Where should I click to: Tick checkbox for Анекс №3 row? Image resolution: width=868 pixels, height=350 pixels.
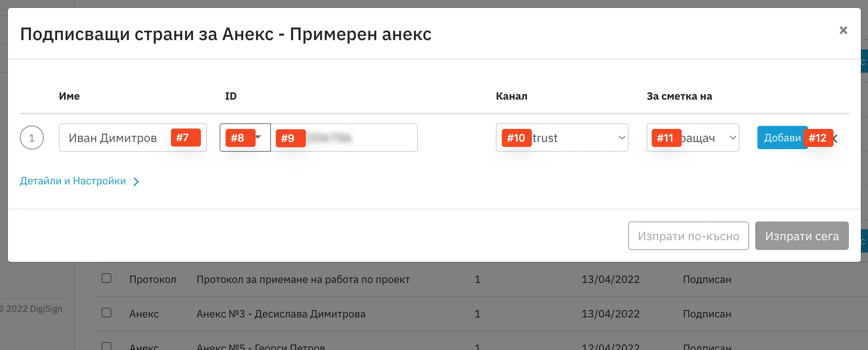click(x=106, y=313)
